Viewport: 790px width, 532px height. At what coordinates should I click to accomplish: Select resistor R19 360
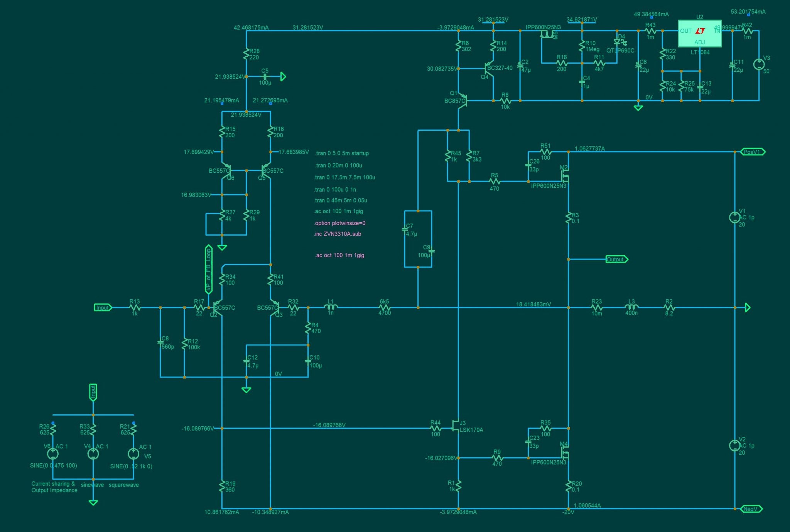(x=222, y=487)
